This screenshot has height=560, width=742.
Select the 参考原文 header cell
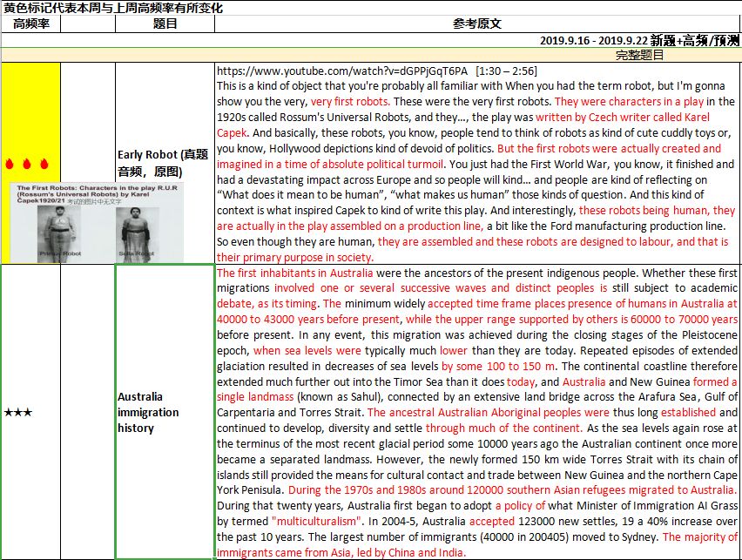coord(477,24)
